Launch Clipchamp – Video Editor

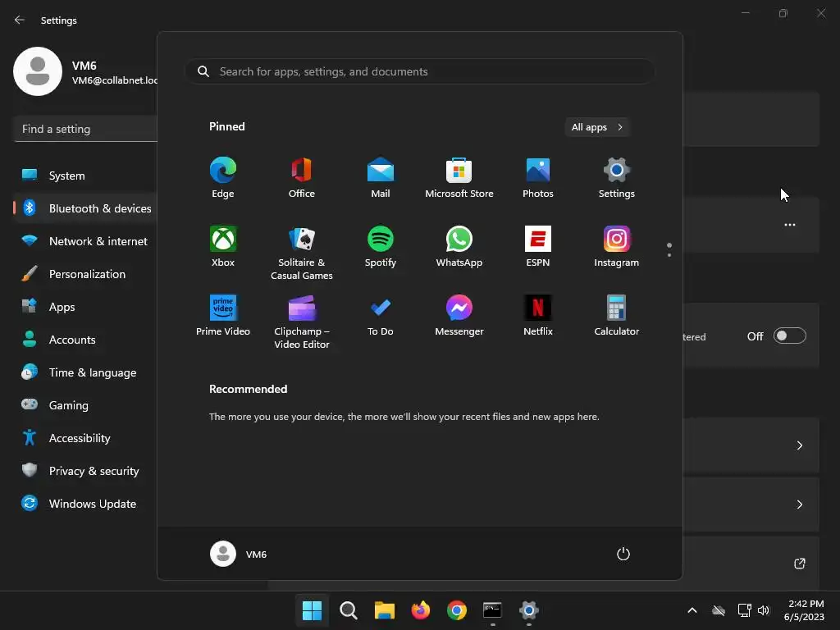tap(302, 322)
